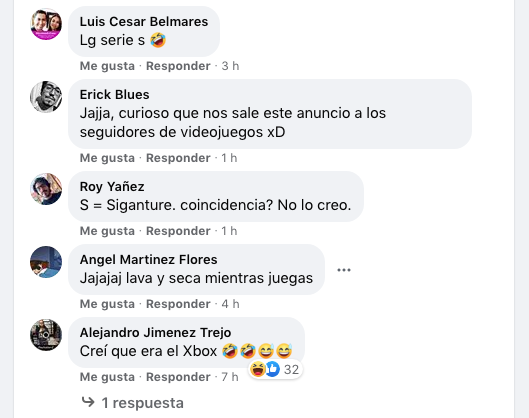View Alejandro Jimenez Trejo profile photo
529x418 pixels.
pyautogui.click(x=46, y=335)
